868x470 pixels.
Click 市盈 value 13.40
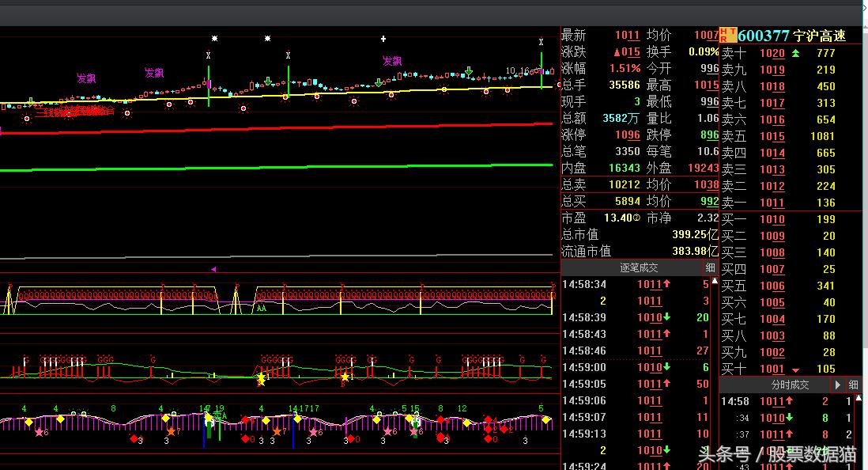pyautogui.click(x=619, y=218)
